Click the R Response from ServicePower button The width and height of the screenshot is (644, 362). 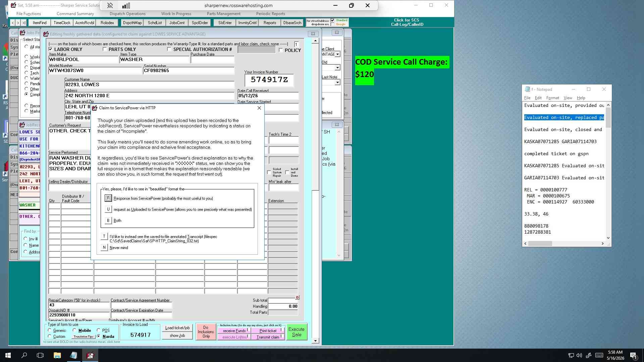click(x=108, y=198)
